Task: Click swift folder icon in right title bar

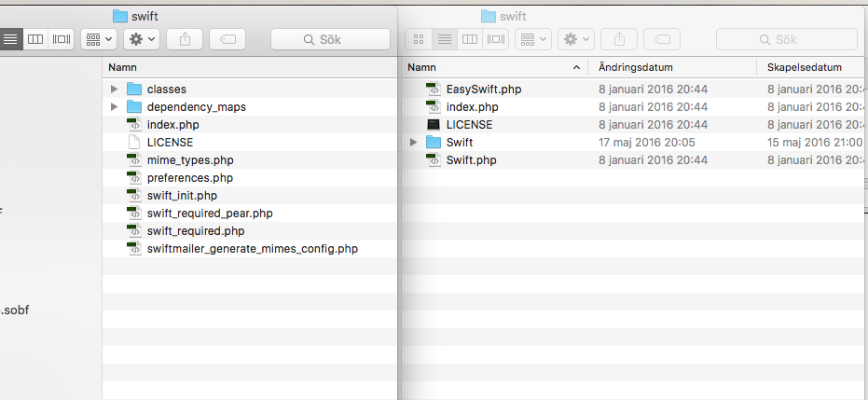Action: [x=489, y=16]
